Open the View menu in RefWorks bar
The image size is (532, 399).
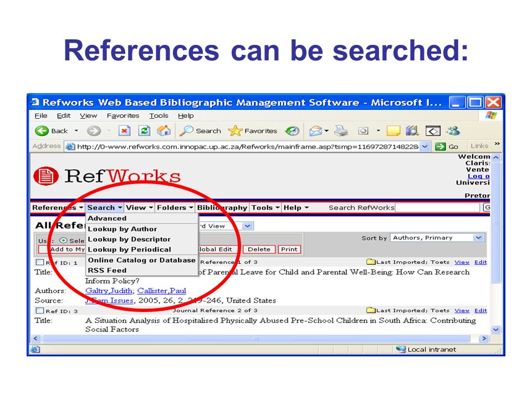pyautogui.click(x=140, y=207)
